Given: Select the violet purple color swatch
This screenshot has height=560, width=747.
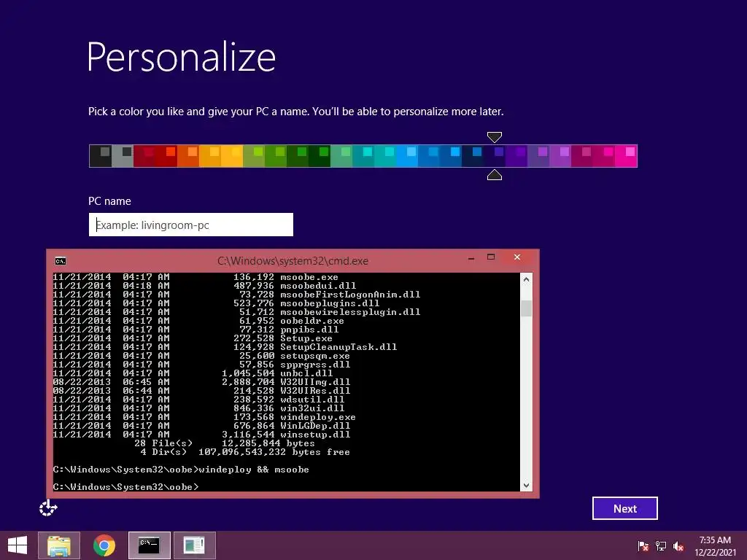Looking at the screenshot, I should [517, 156].
